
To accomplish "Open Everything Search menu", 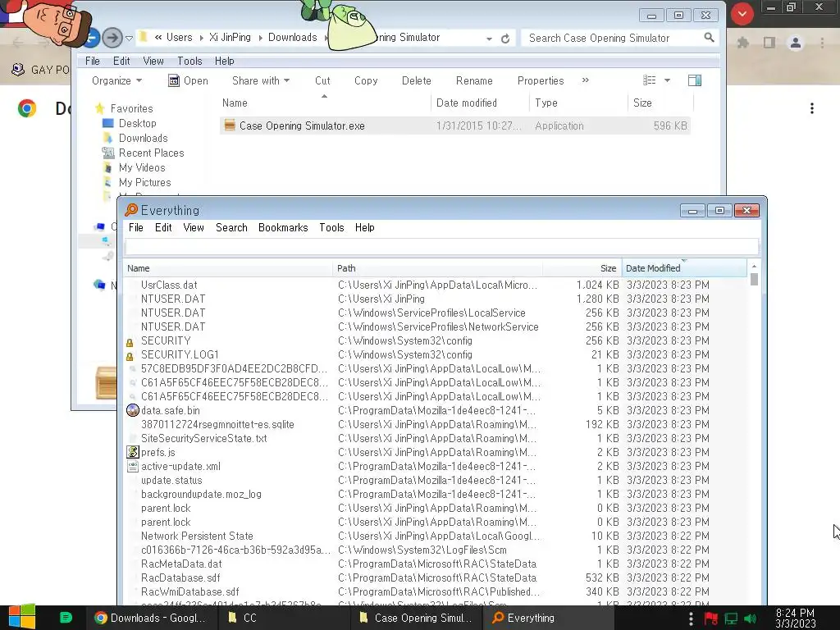I will [231, 228].
